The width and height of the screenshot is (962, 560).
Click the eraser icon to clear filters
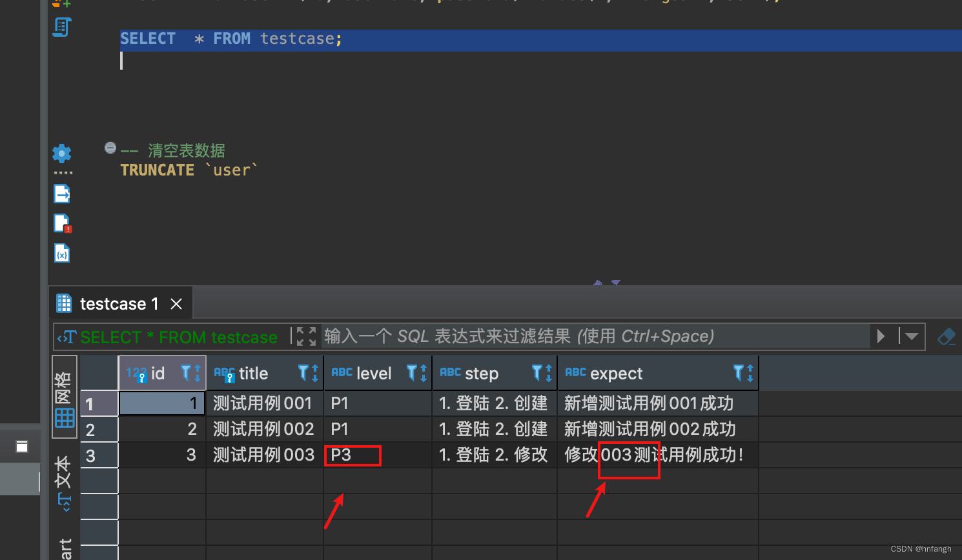click(947, 336)
